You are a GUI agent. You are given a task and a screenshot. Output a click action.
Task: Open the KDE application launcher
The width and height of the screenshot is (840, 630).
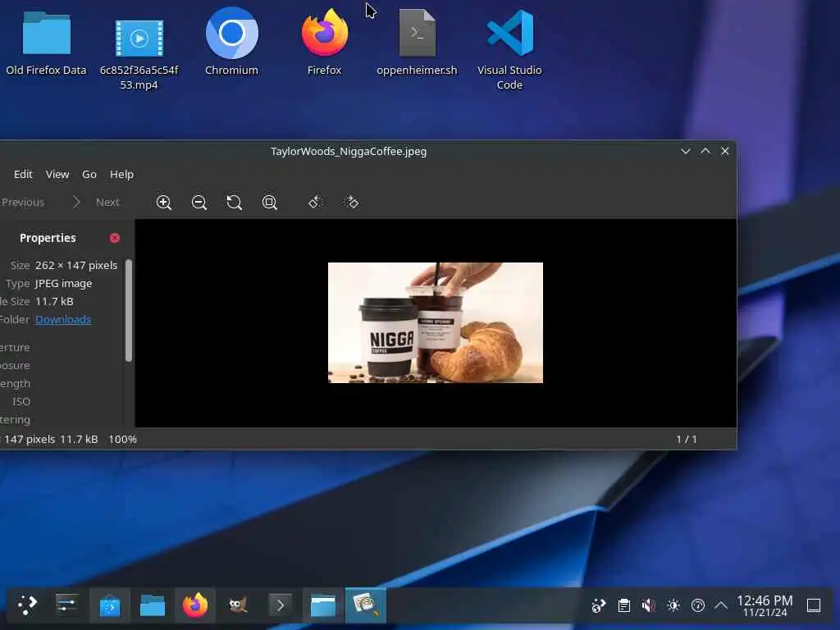(27, 605)
